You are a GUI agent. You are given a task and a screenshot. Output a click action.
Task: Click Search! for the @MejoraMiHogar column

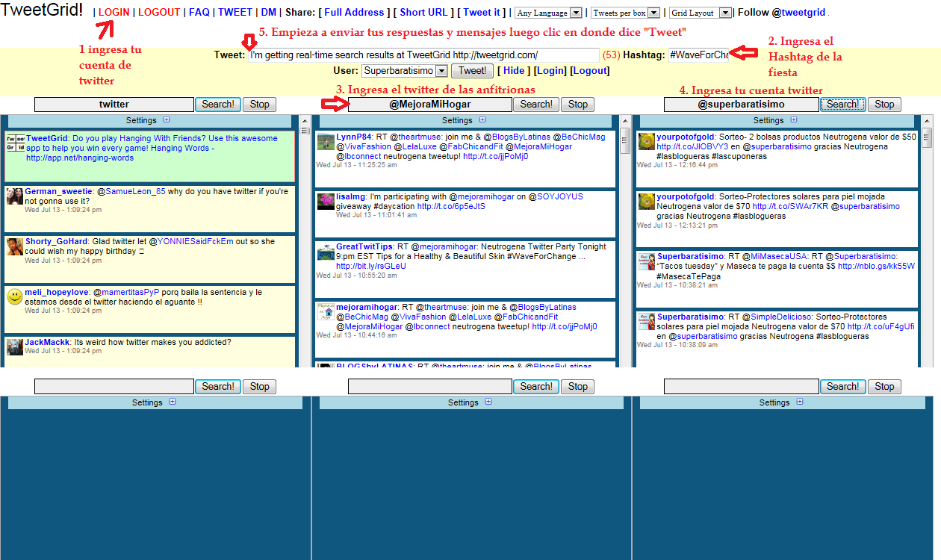(536, 105)
